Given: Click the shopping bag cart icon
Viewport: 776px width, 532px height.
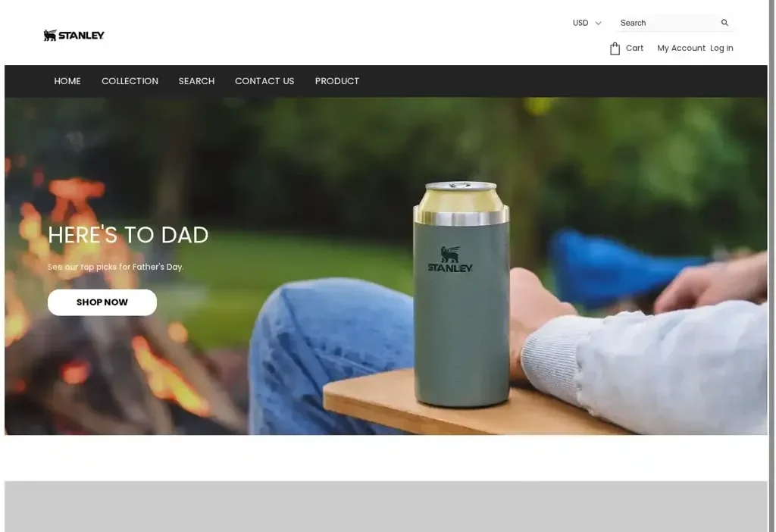Looking at the screenshot, I should pos(615,49).
